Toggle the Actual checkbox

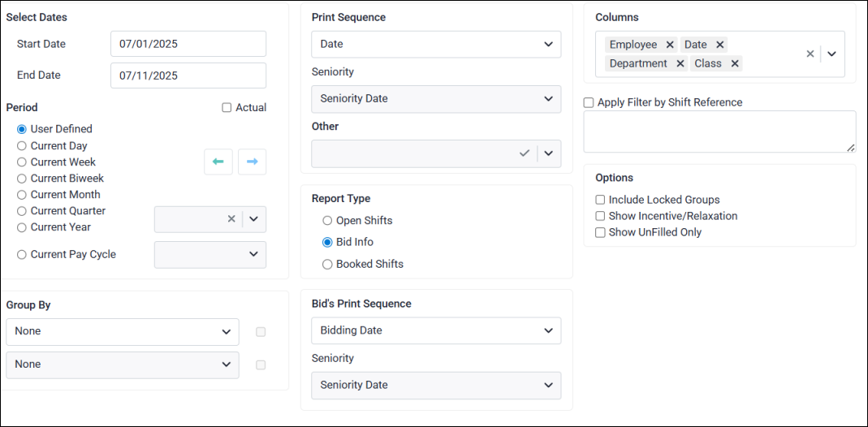click(227, 108)
